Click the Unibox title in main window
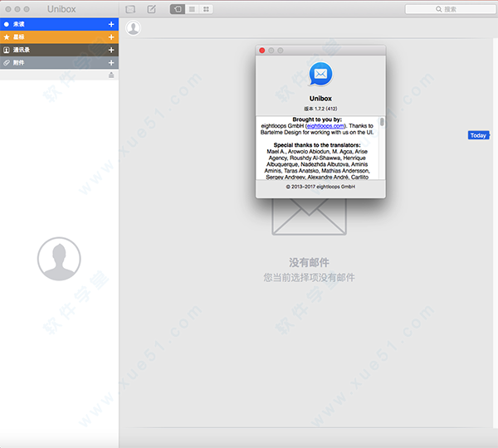The width and height of the screenshot is (498, 448). [61, 9]
